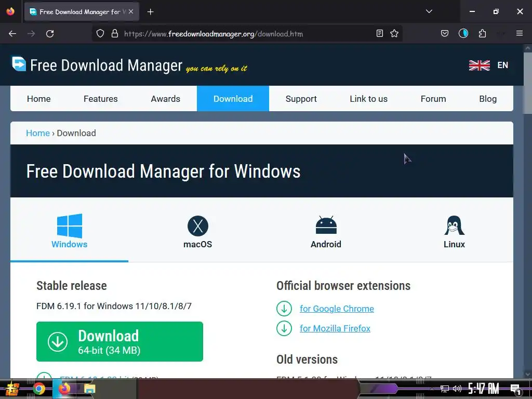Click the network tray icon
This screenshot has height=399, width=532.
coord(445,389)
